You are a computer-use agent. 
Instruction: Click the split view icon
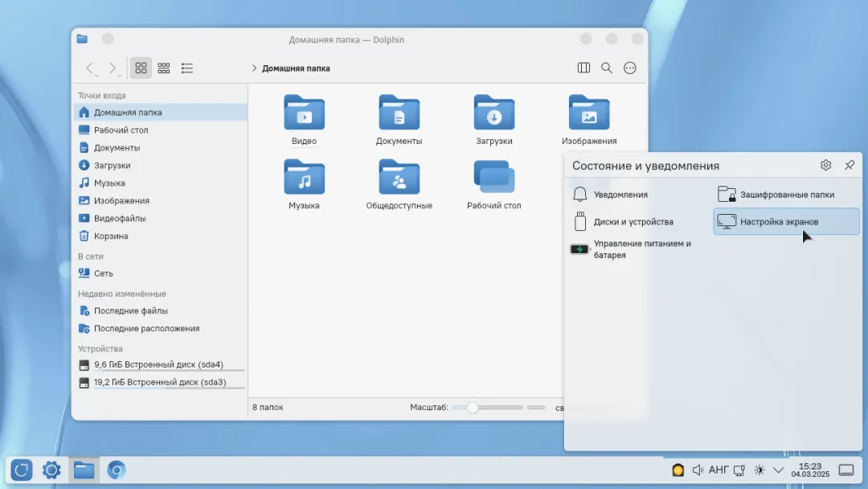pos(583,68)
